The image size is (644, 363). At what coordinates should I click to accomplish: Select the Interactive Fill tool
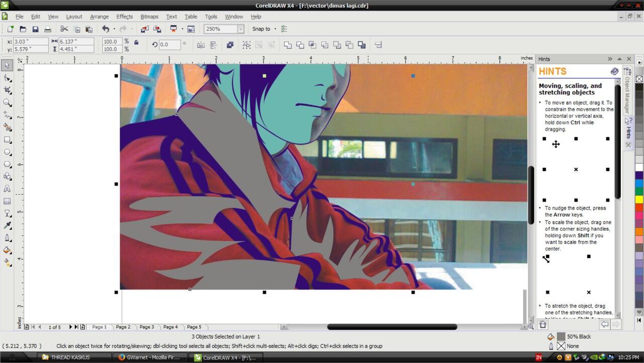7,262
